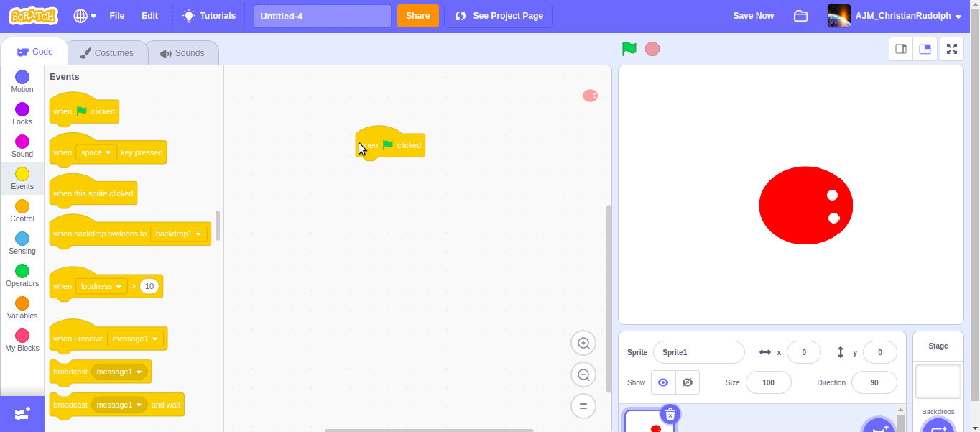The height and width of the screenshot is (432, 980).
Task: Click the Untitled-4 project name field
Action: coord(322,15)
